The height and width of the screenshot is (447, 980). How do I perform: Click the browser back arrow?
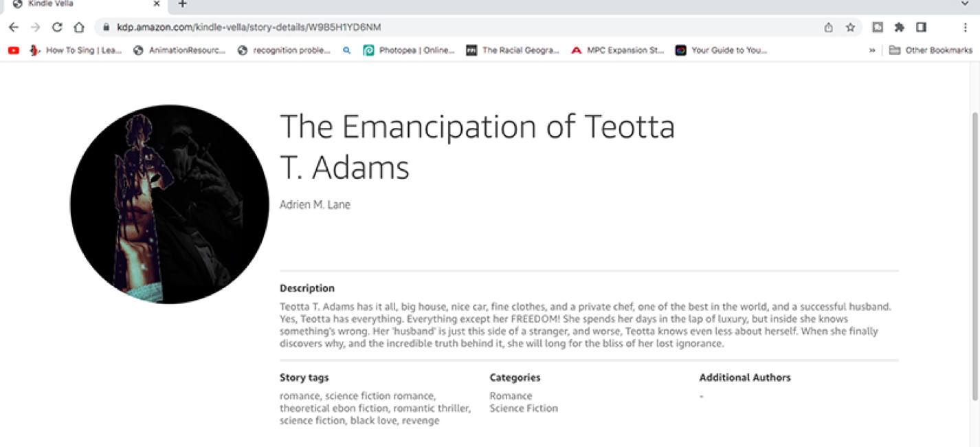[13, 28]
